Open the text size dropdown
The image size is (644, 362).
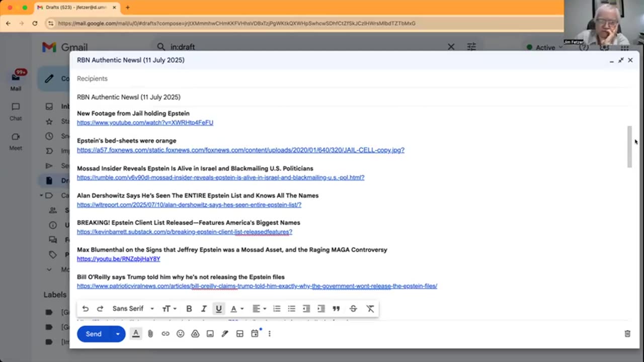[x=169, y=309]
